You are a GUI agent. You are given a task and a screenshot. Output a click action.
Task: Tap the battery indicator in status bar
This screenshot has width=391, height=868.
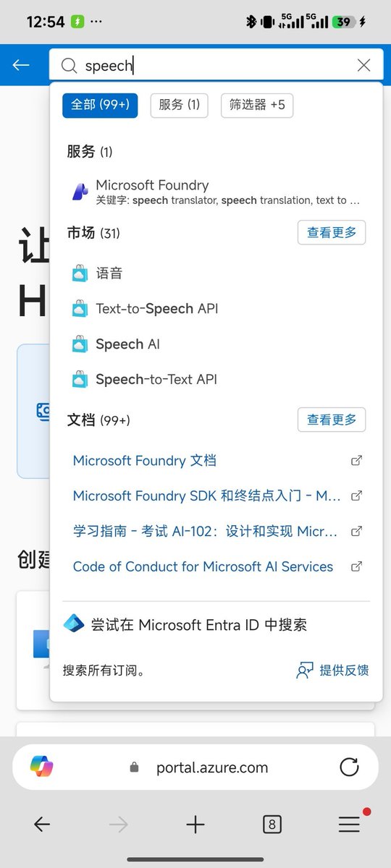344,22
